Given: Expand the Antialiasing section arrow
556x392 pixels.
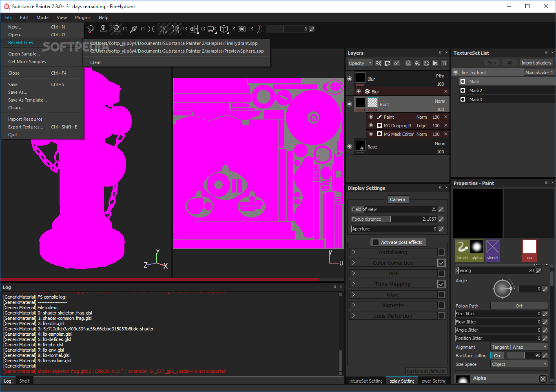Looking at the screenshot, I should (354, 252).
